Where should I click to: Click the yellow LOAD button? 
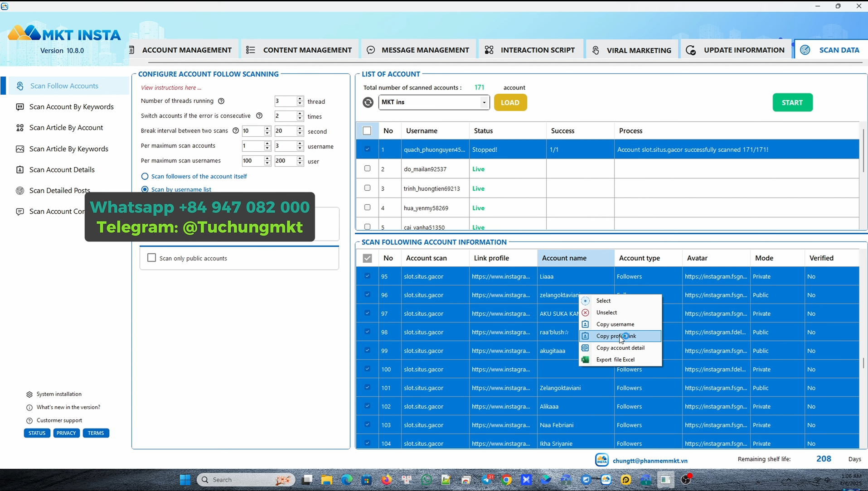coord(510,102)
